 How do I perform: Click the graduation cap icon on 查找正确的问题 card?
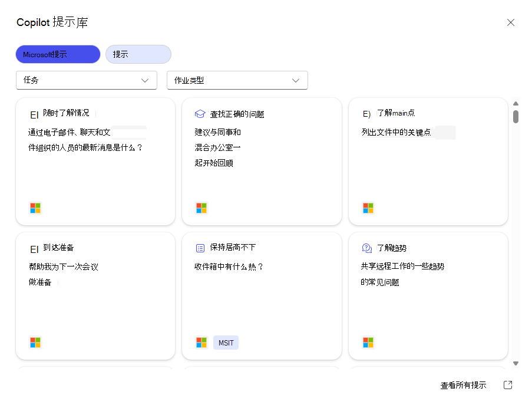pyautogui.click(x=200, y=114)
